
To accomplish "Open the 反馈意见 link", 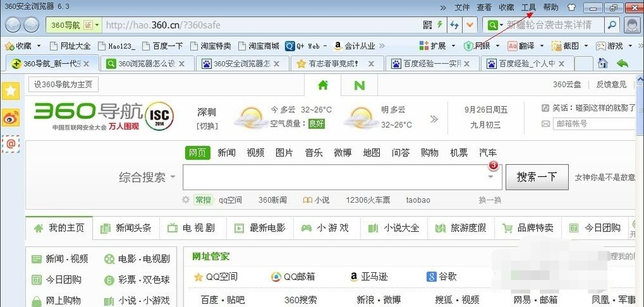I will (x=611, y=85).
